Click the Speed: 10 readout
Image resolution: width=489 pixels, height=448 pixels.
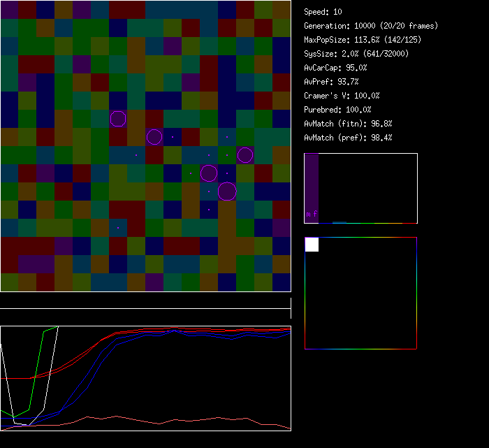(323, 12)
